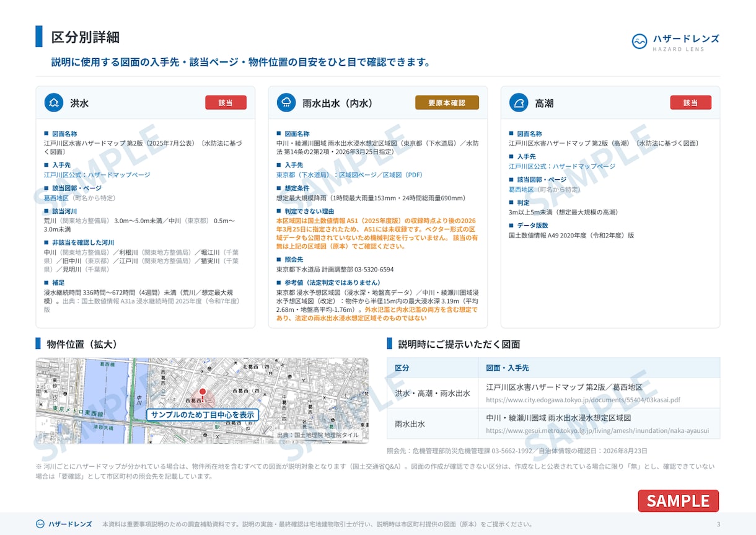Click the flood (洪水) house-wave icon
This screenshot has height=535, width=756.
pos(54,103)
